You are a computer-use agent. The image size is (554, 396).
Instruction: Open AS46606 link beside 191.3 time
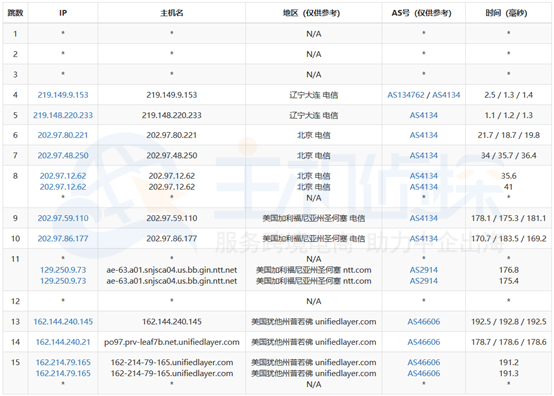pos(424,373)
